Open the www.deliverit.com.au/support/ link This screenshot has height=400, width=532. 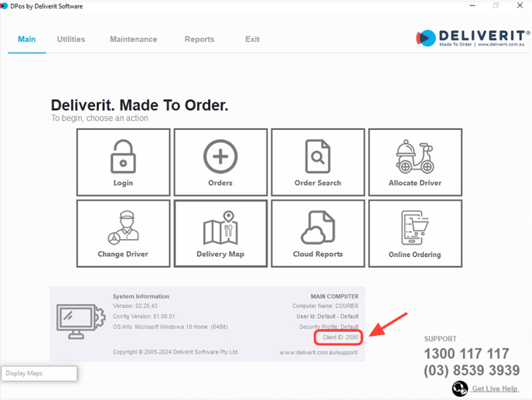click(x=319, y=353)
